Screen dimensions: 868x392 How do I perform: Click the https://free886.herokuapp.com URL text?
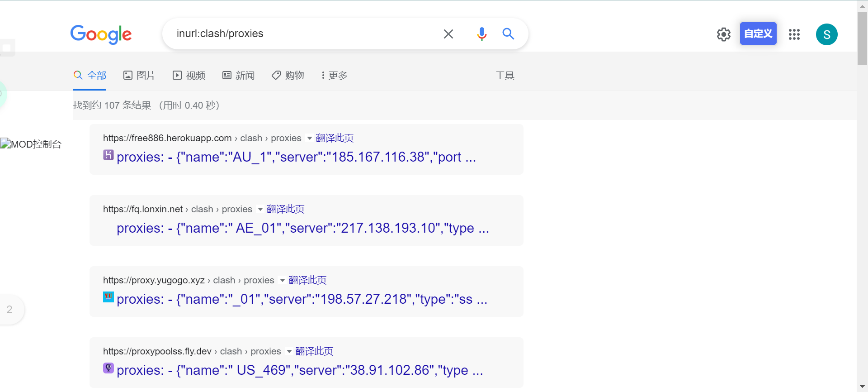[167, 138]
